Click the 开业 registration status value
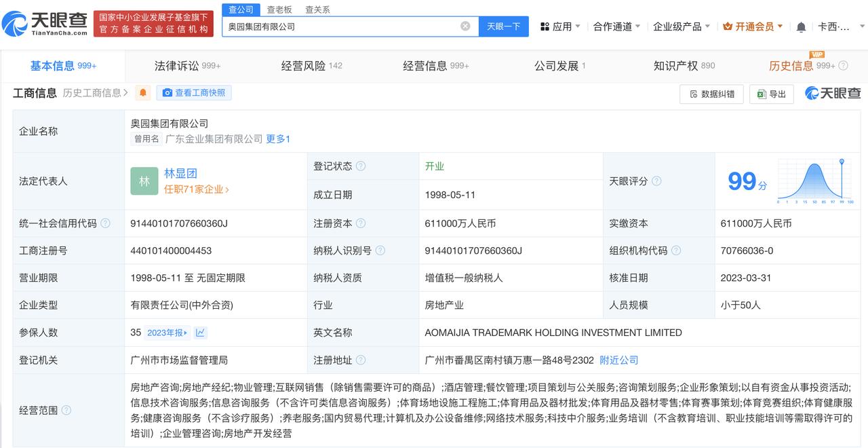Viewport: 868px width, 448px height. [x=435, y=166]
